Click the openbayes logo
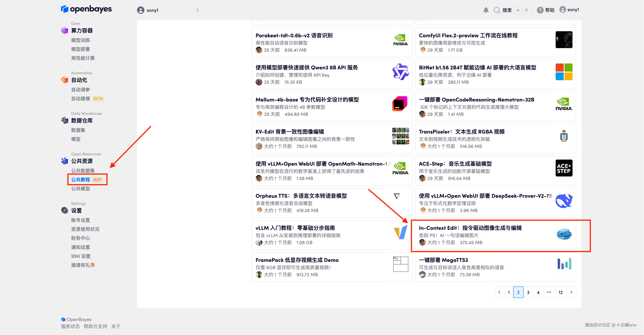This screenshot has height=335, width=644. click(x=86, y=9)
